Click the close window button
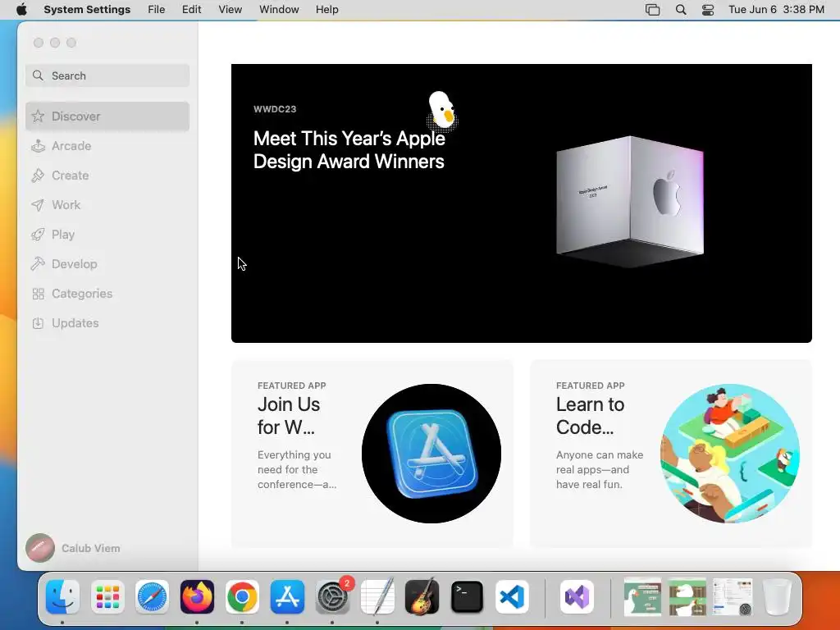 point(38,43)
